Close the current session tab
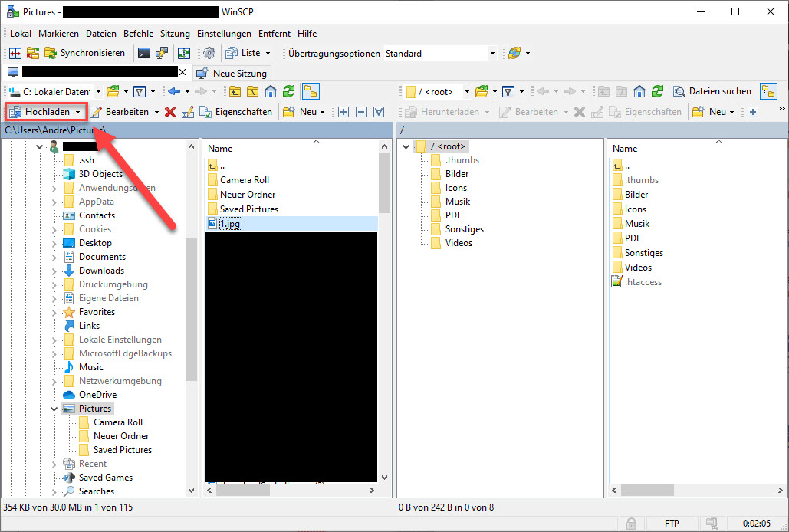The image size is (789, 532). (182, 72)
